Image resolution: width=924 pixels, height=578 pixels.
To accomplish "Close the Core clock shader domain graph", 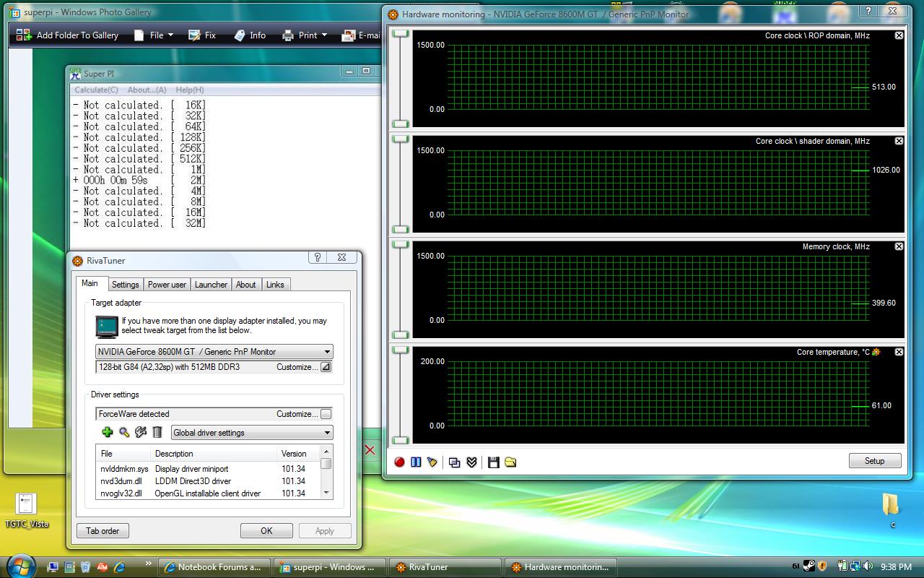I will 899,141.
